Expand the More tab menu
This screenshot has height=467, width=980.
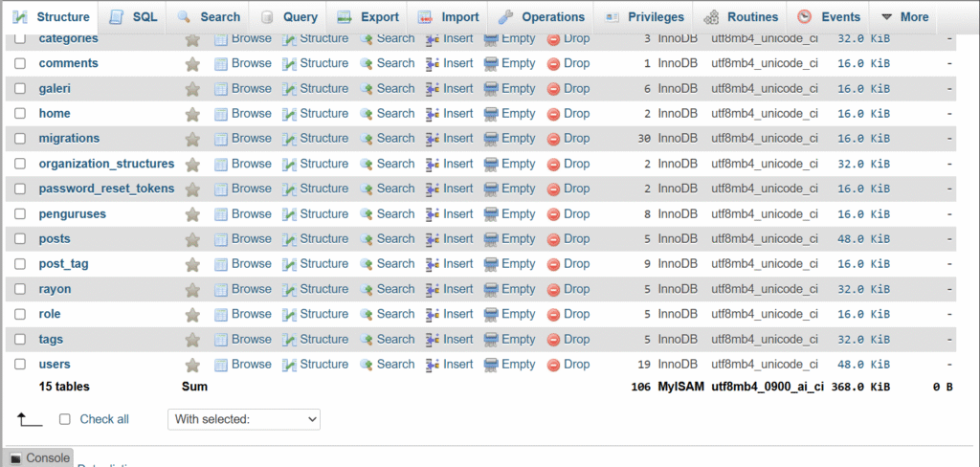coord(905,17)
